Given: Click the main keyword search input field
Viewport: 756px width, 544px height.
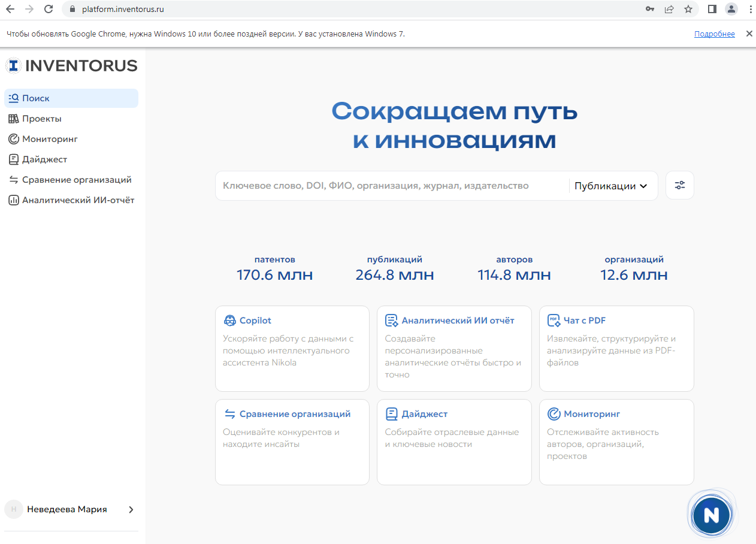Looking at the screenshot, I should point(389,185).
